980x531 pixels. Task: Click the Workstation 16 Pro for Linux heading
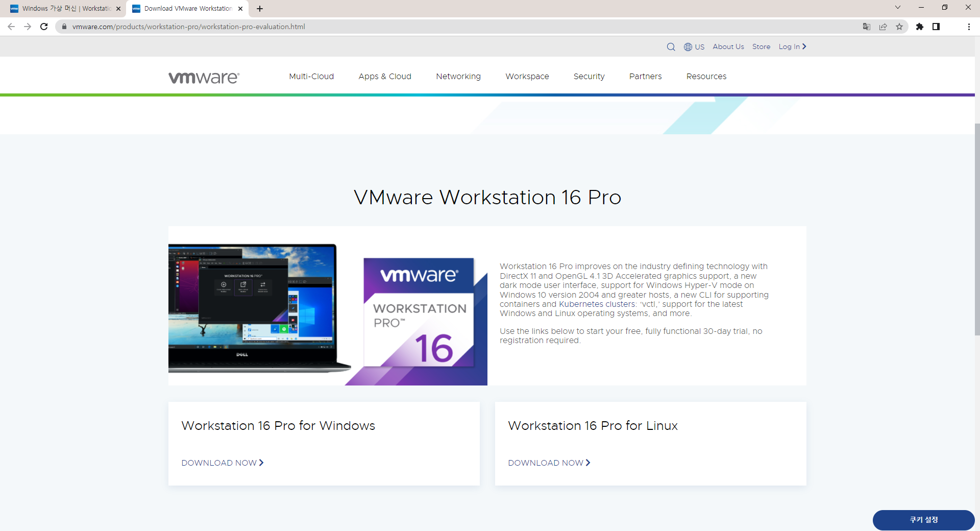coord(593,425)
